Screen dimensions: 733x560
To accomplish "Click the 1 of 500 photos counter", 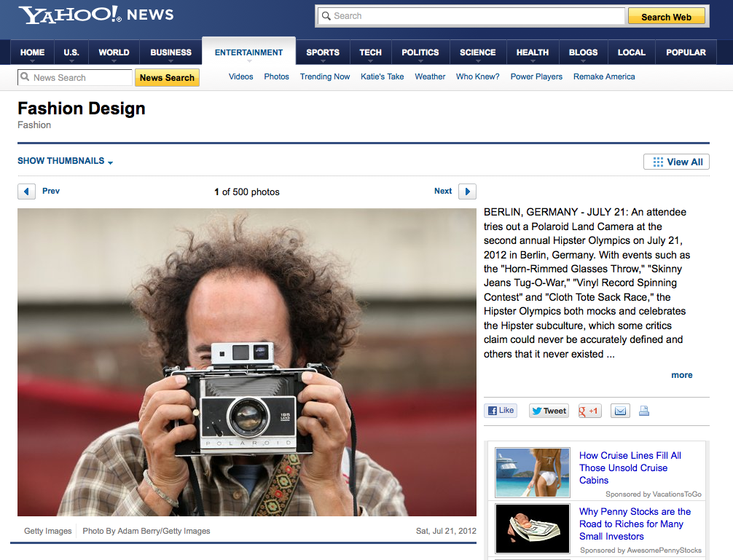I will 247,192.
